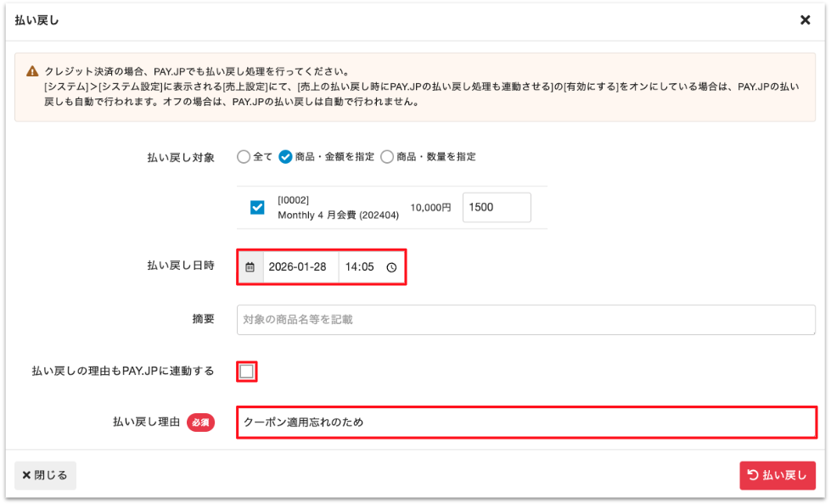831x504 pixels.
Task: Select the 全て radio option
Action: [x=244, y=157]
